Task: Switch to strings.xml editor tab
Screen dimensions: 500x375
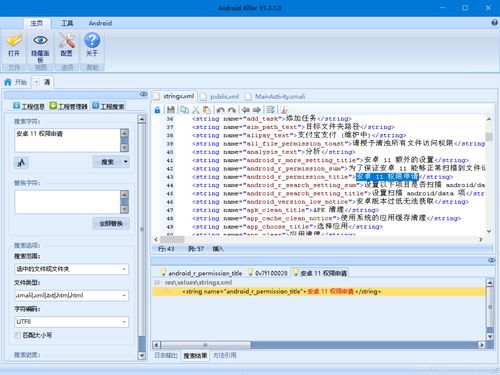Action: point(174,96)
